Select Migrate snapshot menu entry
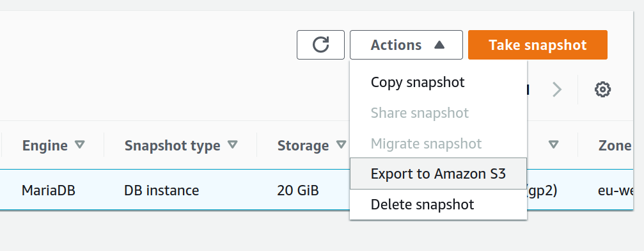 [438, 143]
